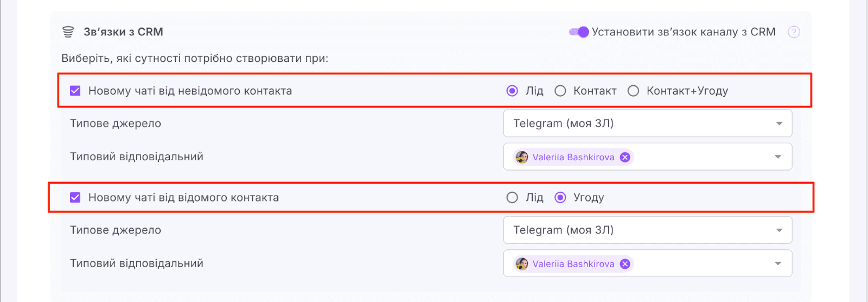
Task: Expand Типовий відповідальний dropdown arrow under known contact
Action: tap(778, 264)
